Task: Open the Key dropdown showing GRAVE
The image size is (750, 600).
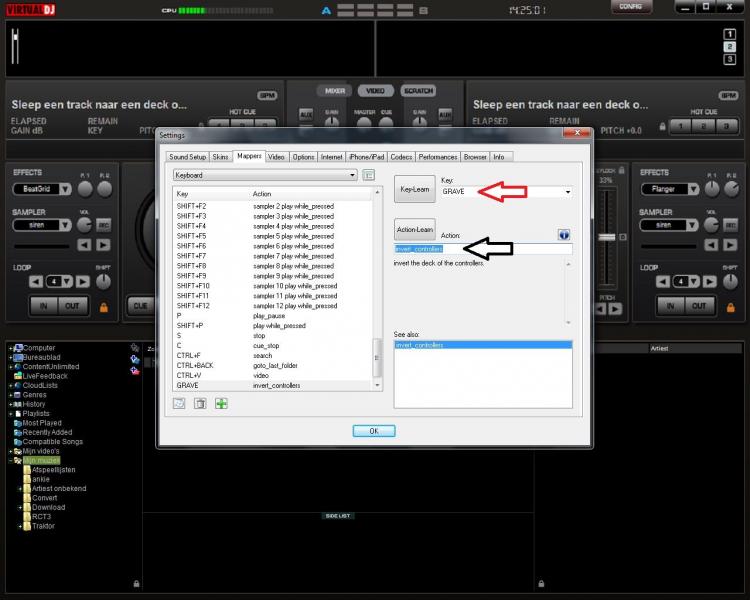Action: tap(568, 192)
